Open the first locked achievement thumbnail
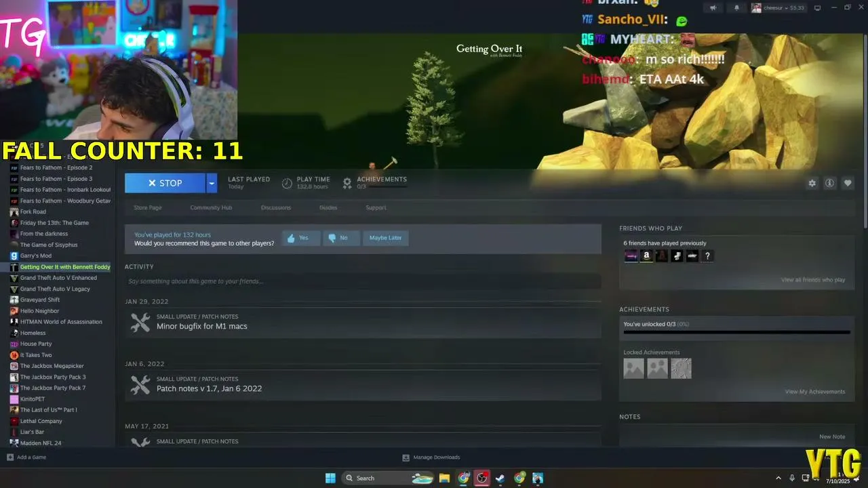The width and height of the screenshot is (868, 488). tap(633, 369)
